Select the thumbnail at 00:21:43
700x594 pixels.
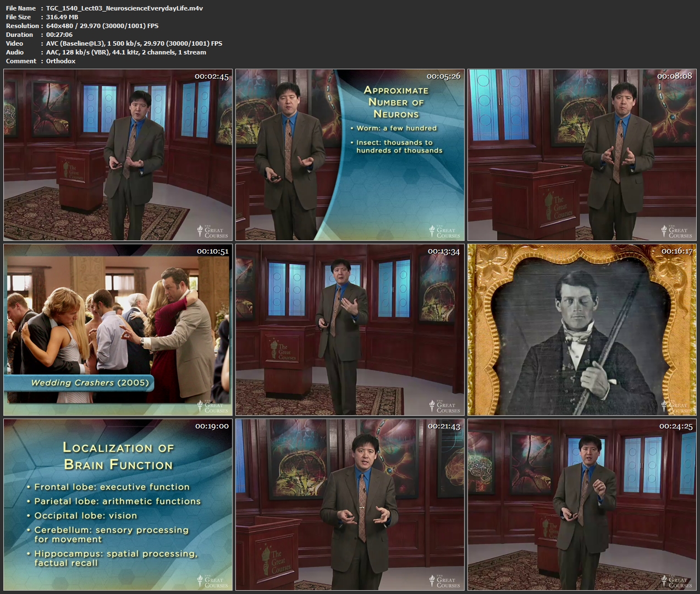(350, 504)
